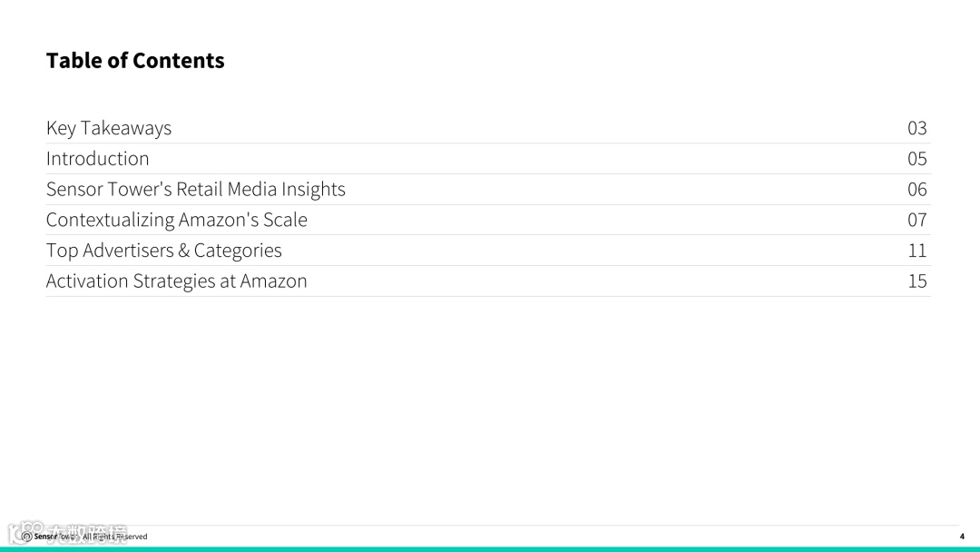Open the Key Takeaways section
Image resolution: width=980 pixels, height=552 pixels.
[109, 128]
